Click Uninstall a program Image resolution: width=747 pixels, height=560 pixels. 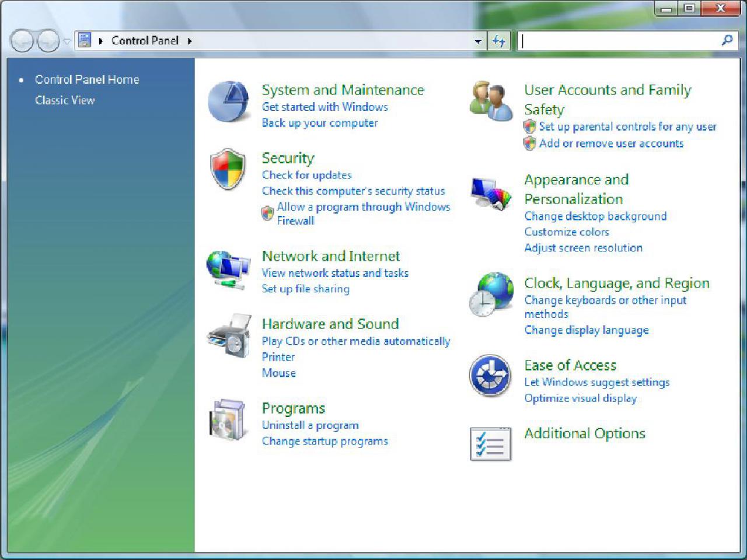[x=310, y=425]
